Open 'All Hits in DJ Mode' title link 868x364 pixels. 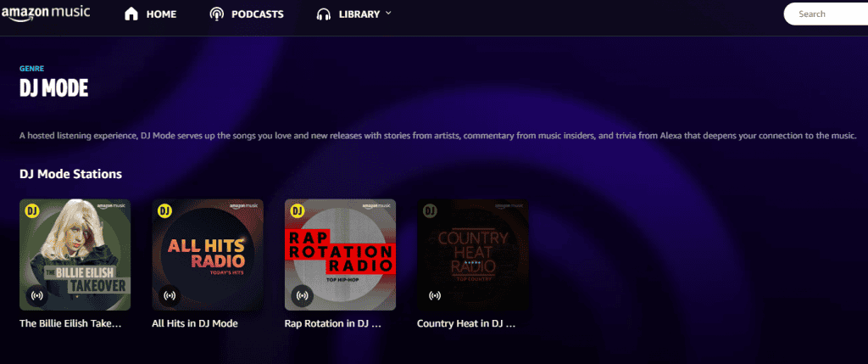coord(195,323)
